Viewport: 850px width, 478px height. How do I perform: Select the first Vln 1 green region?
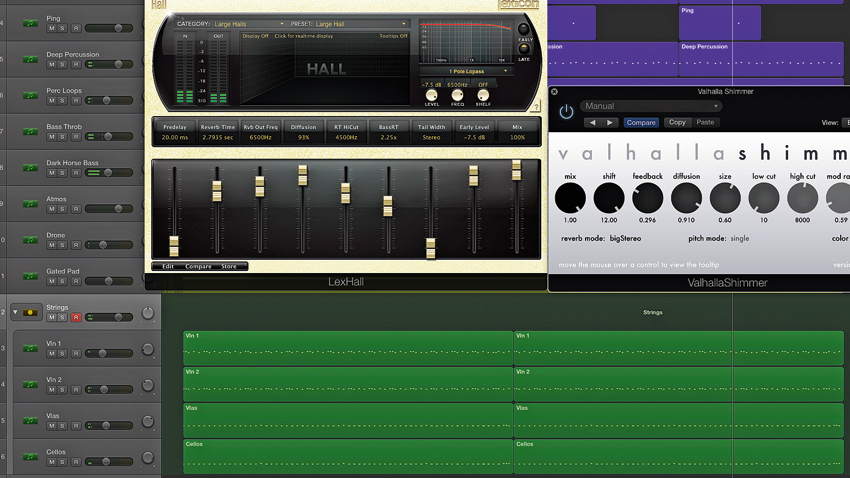click(348, 347)
